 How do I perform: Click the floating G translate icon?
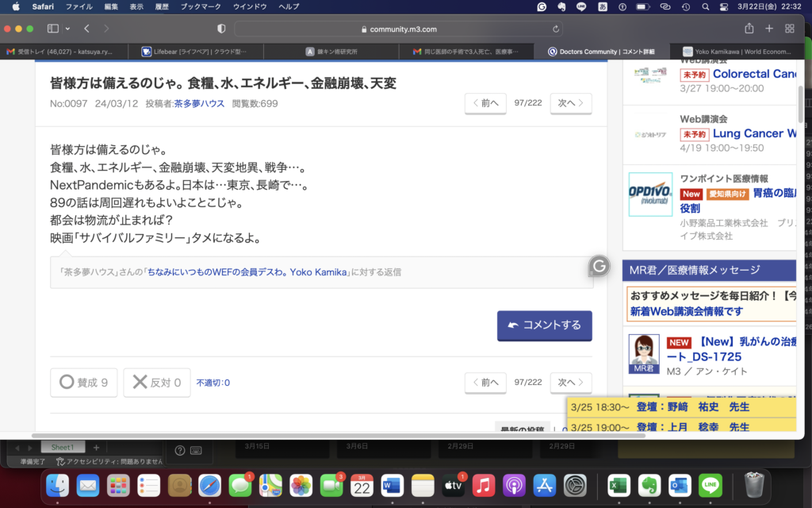pos(599,265)
